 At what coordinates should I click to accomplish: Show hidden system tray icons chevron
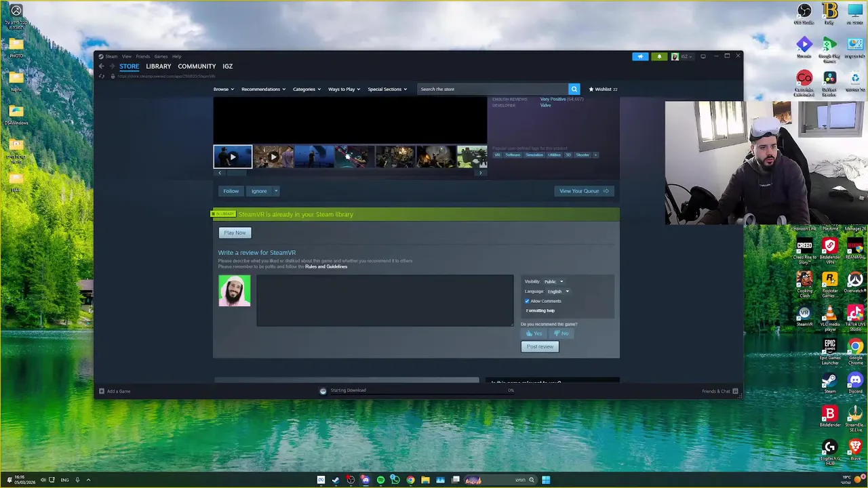coord(88,480)
